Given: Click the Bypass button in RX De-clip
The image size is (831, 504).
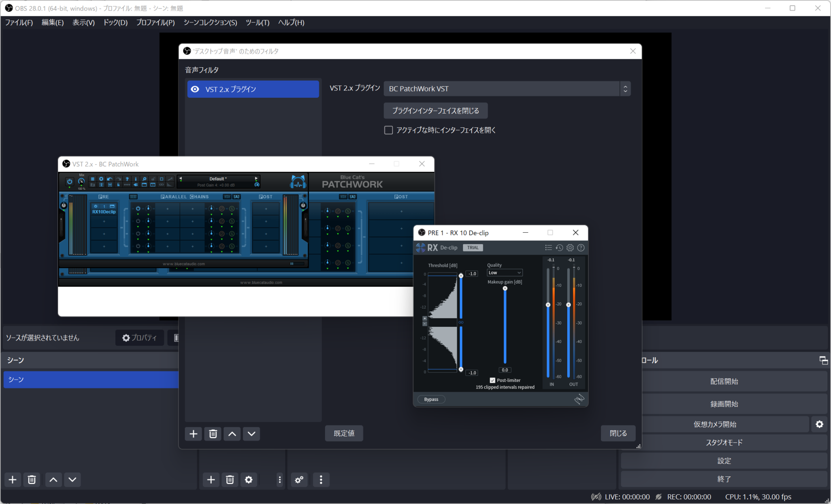Looking at the screenshot, I should tap(431, 399).
